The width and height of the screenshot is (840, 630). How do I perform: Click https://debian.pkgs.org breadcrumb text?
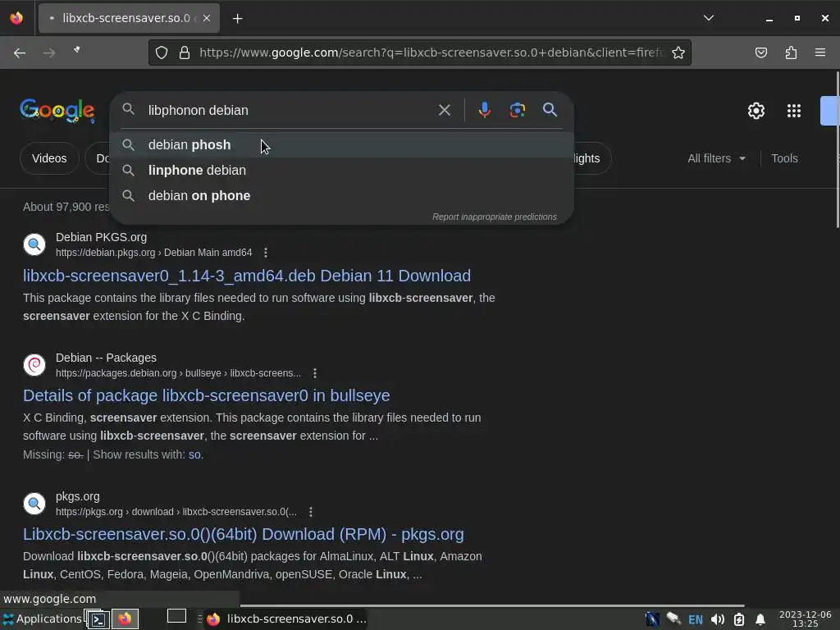tap(106, 253)
